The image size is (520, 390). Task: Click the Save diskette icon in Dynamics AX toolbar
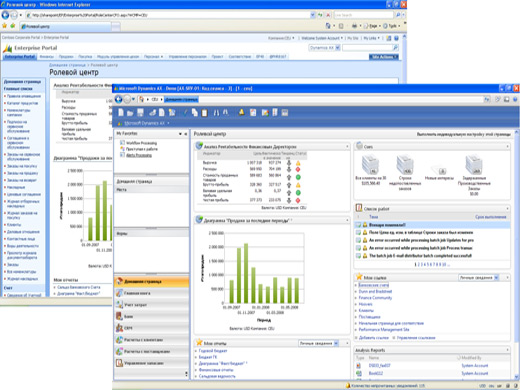pyautogui.click(x=140, y=112)
